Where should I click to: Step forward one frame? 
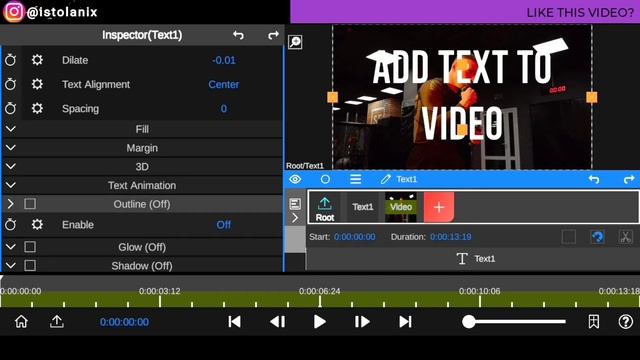point(362,322)
